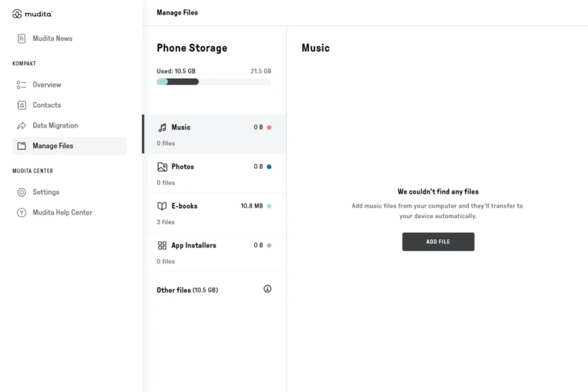The height and width of the screenshot is (392, 588).
Task: Select the Music note icon in the file list
Action: 163,127
